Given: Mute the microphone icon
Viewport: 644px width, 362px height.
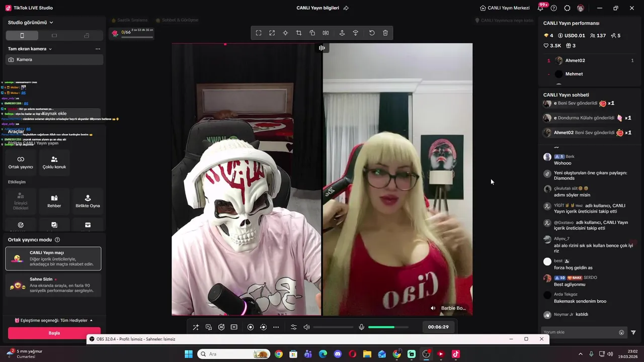Looking at the screenshot, I should 361,327.
